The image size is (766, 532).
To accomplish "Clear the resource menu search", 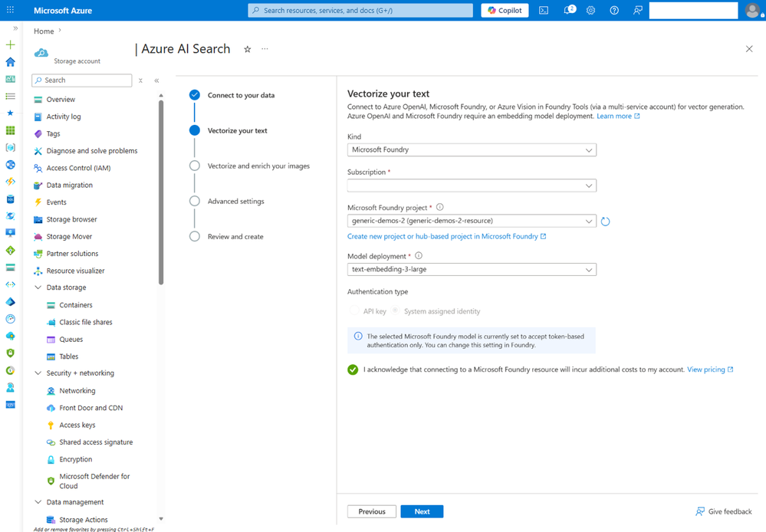I will (x=140, y=80).
